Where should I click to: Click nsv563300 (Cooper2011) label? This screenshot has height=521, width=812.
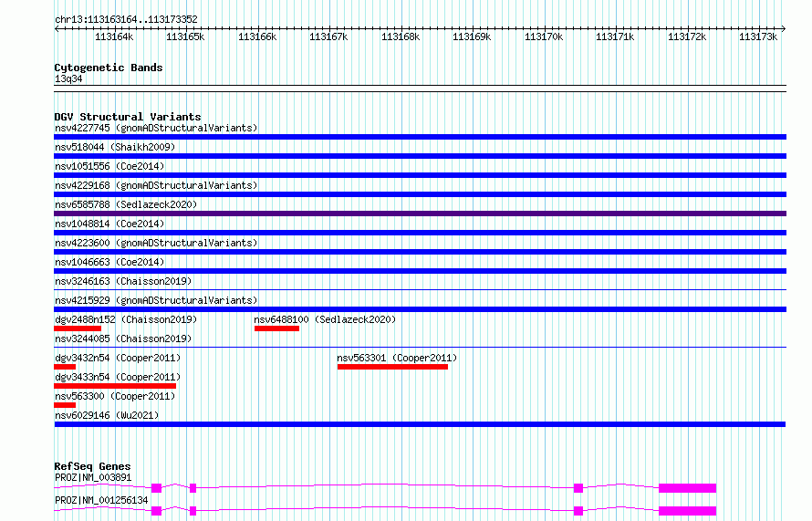click(115, 396)
